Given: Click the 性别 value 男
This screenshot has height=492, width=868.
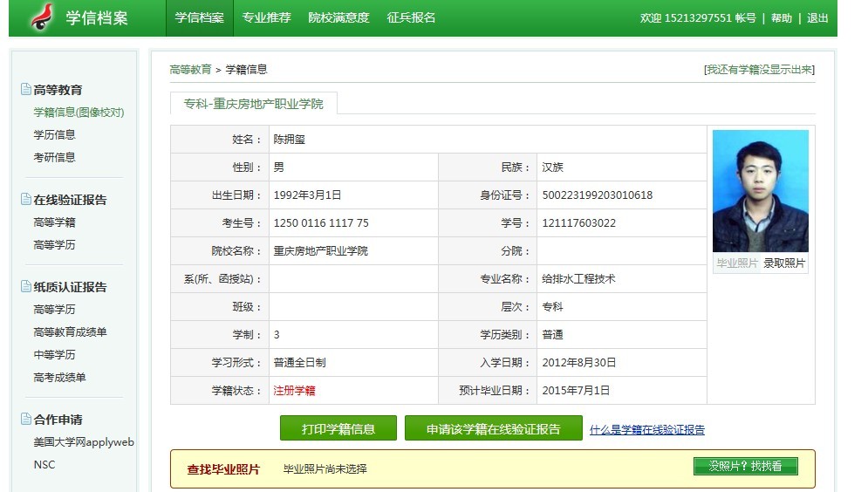Looking at the screenshot, I should (278, 167).
